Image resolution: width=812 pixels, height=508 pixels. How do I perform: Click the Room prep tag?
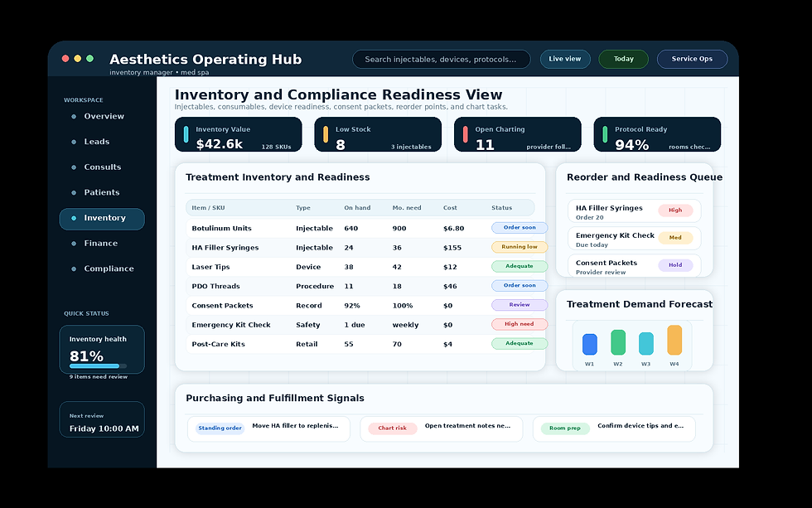[x=565, y=428]
